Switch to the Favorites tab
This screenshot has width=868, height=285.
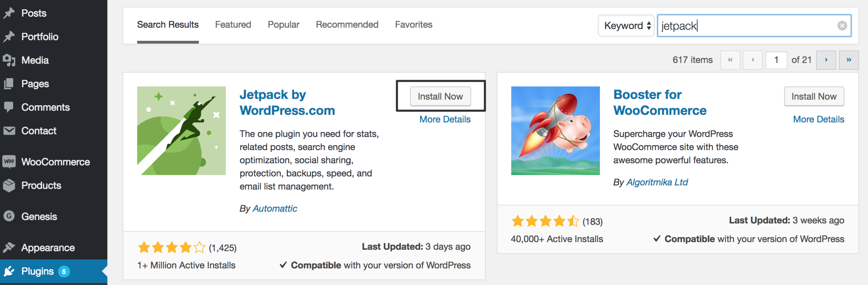[x=414, y=25]
